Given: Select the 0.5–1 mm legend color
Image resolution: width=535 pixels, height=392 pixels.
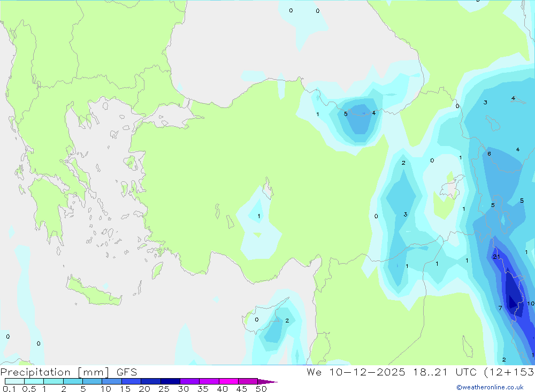Looking at the screenshot, I should click(x=34, y=381).
